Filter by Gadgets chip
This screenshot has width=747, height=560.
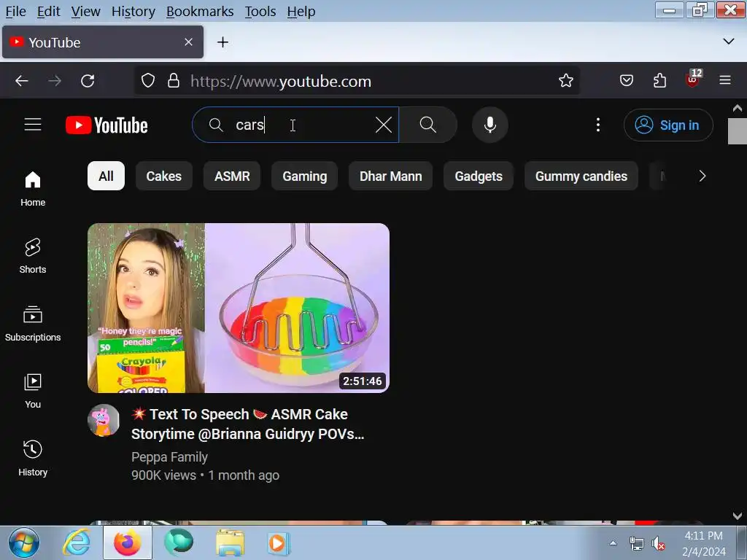pos(479,176)
